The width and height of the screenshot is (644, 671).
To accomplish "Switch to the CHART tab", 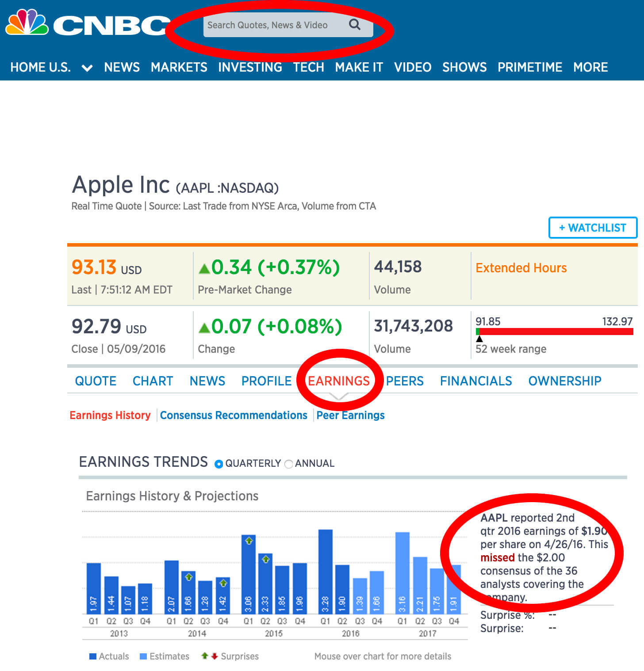I will (x=153, y=381).
